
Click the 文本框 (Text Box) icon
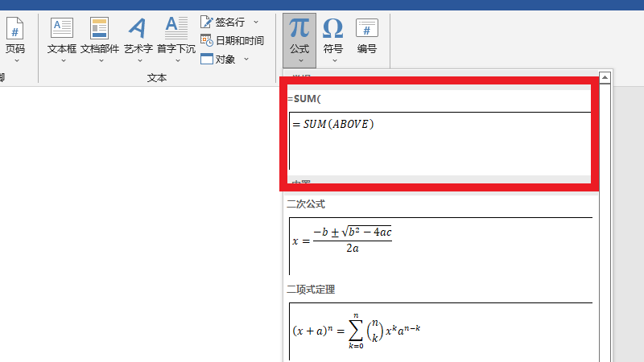click(x=62, y=29)
